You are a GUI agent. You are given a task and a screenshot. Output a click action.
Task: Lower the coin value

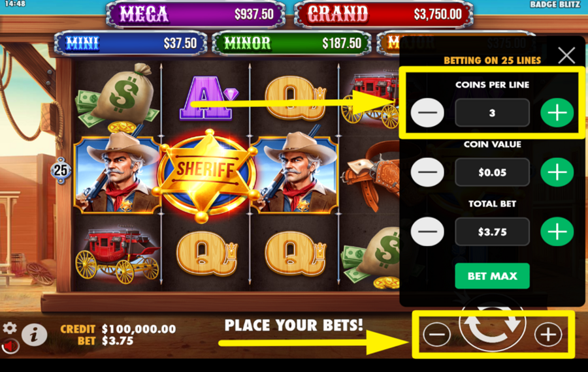(427, 172)
